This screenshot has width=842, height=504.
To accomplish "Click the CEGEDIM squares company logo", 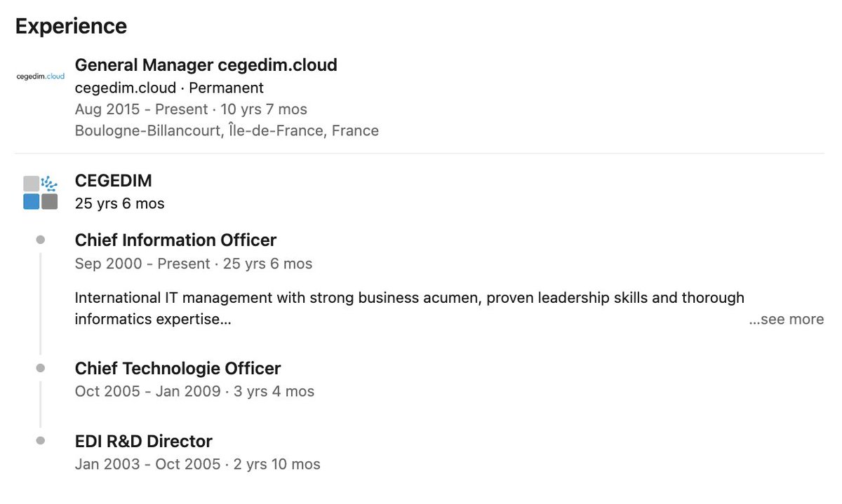I will click(x=40, y=193).
